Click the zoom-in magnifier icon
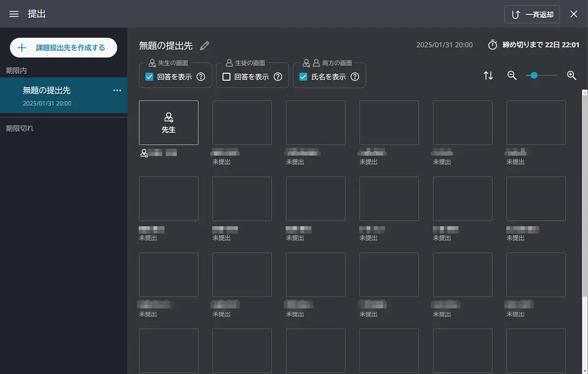Viewport: 588px width, 374px height. point(571,75)
